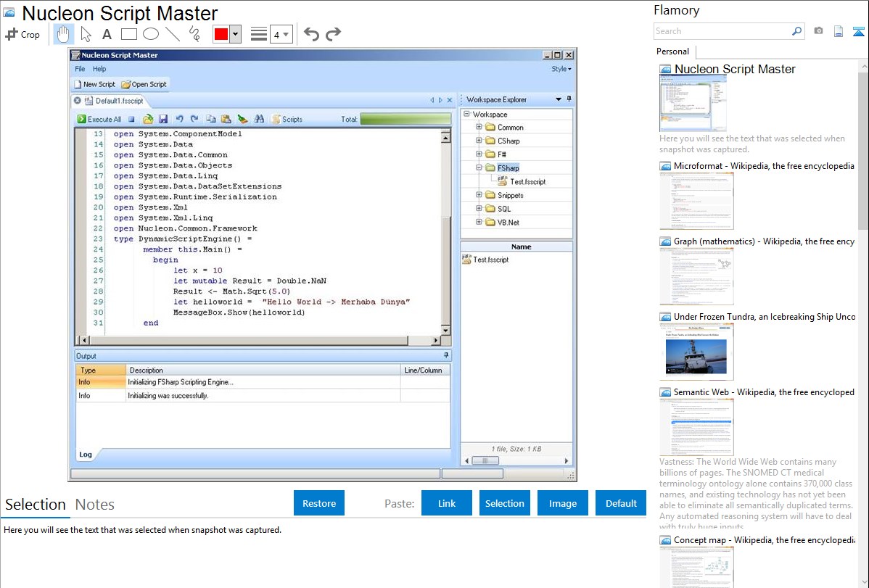Open the Under Frozen Tundra ship thumbnail

pyautogui.click(x=696, y=352)
